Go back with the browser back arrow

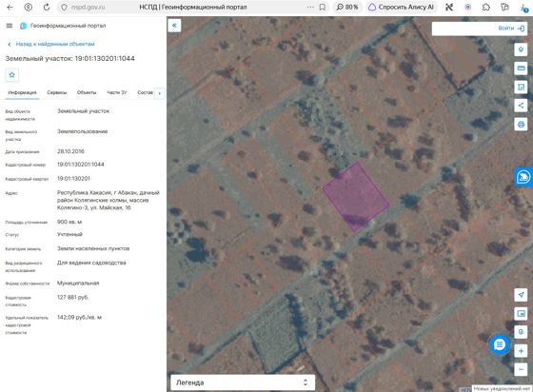pos(10,7)
